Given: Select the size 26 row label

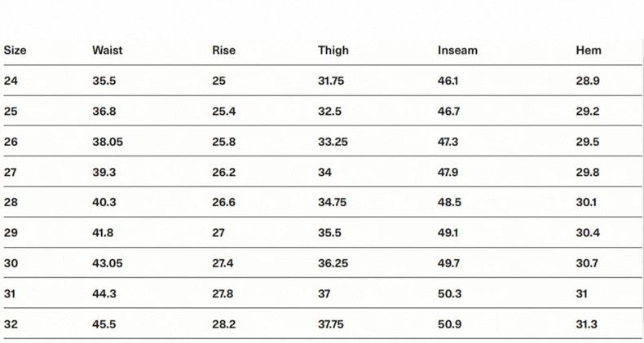Looking at the screenshot, I should coord(11,142).
